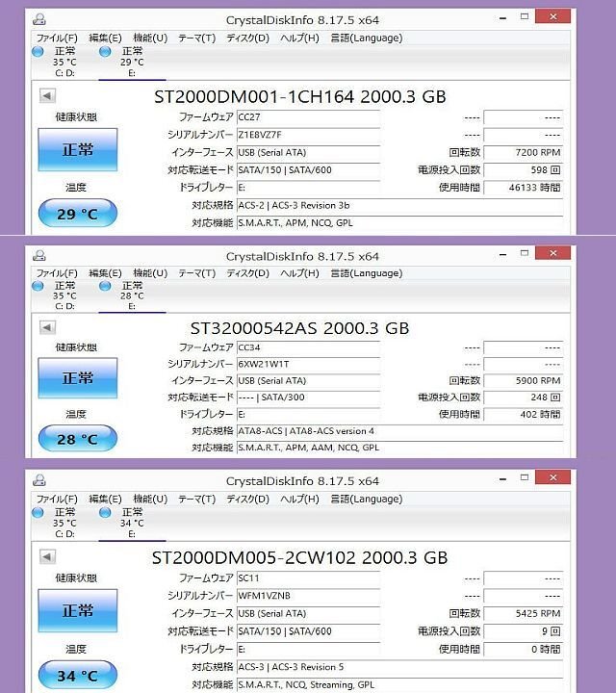The image size is (616, 693).
Task: Click the 正常 health status button for ST32000542AS
Action: tap(78, 378)
